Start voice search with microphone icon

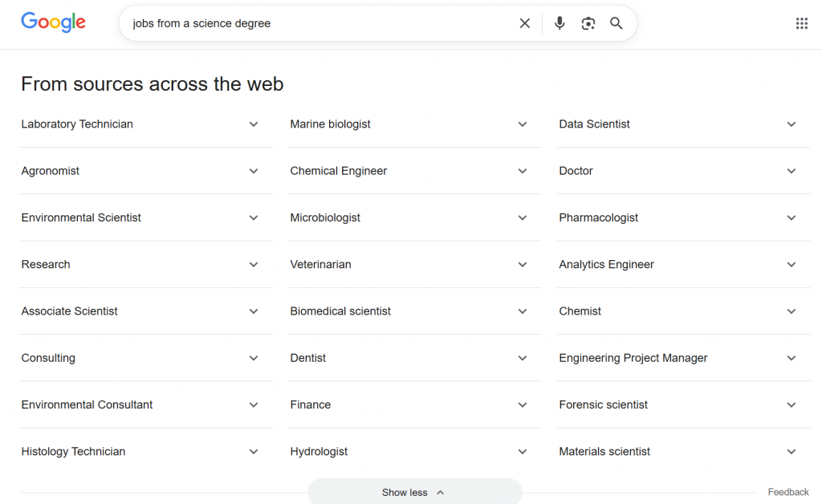coord(560,23)
